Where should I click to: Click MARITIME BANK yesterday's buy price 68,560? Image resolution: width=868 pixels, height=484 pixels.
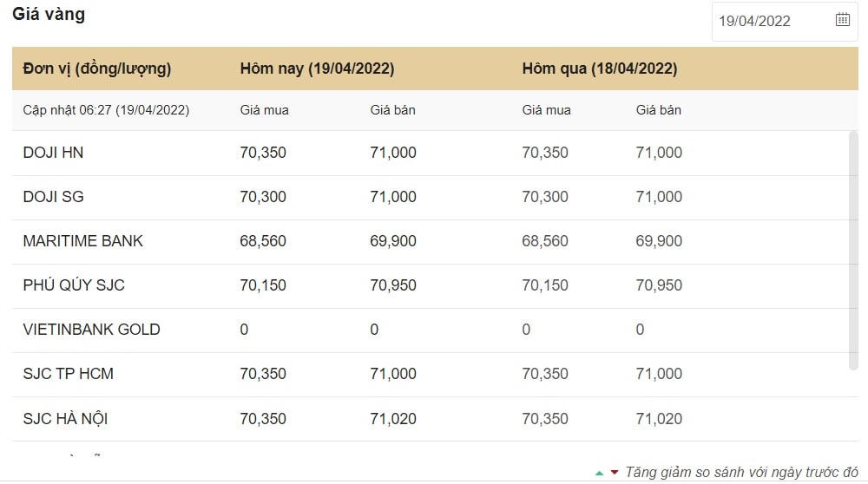click(545, 241)
